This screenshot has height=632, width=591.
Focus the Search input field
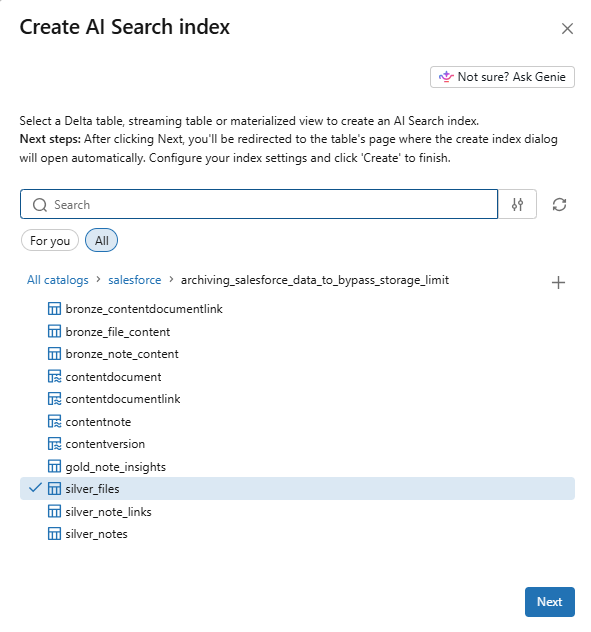click(259, 204)
